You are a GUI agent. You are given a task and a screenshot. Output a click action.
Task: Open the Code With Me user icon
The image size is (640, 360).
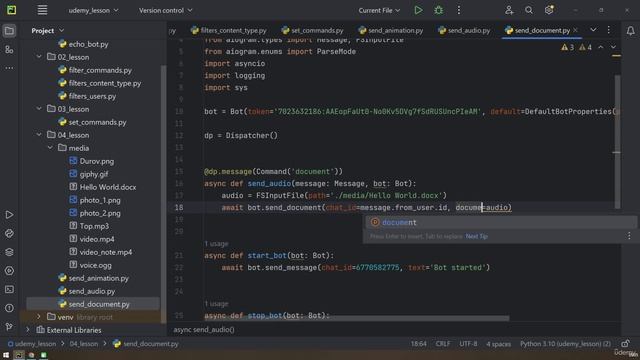pos(509,10)
